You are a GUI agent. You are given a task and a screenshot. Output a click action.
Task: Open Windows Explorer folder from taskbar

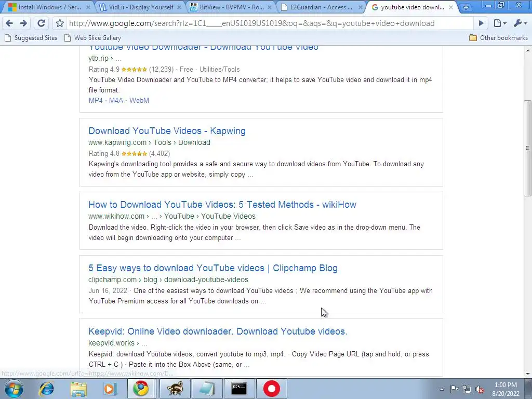(x=78, y=389)
